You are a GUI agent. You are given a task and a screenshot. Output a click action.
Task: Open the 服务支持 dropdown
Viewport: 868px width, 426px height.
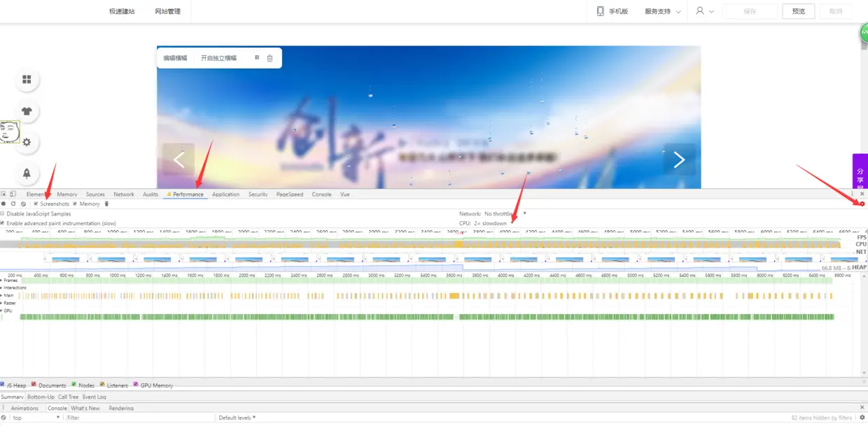click(x=662, y=11)
